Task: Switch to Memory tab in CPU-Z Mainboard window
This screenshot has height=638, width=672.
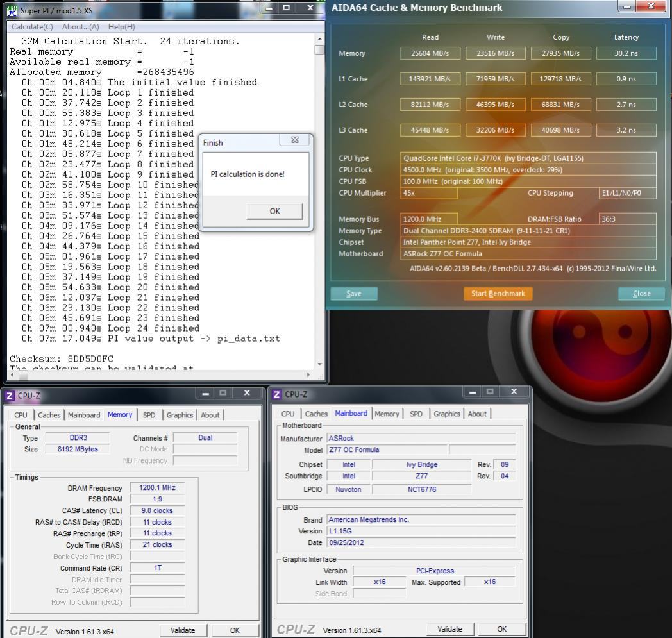Action: [387, 414]
